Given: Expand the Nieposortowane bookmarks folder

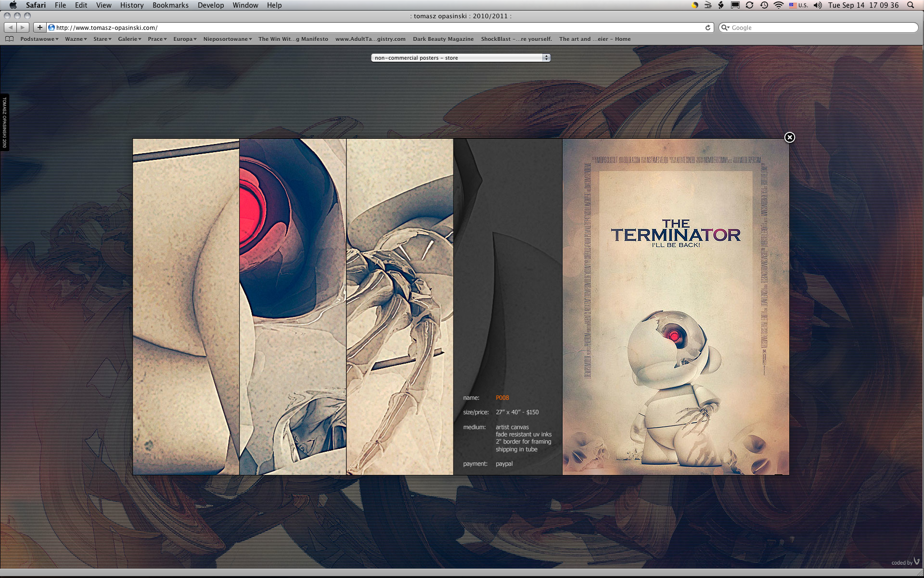Looking at the screenshot, I should 227,39.
